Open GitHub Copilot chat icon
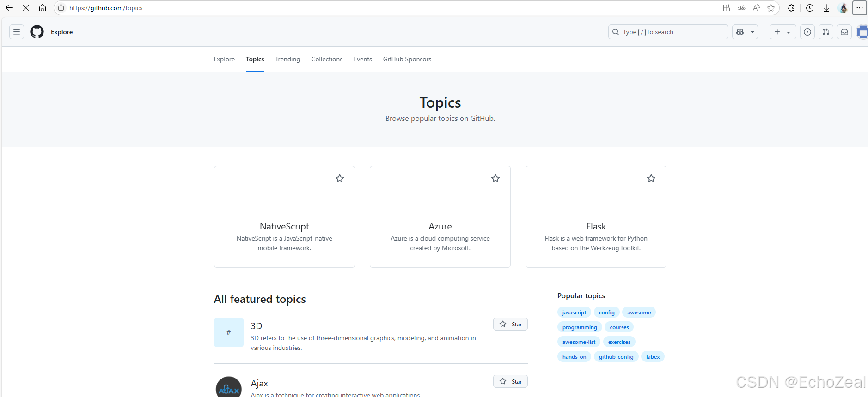The image size is (868, 397). (740, 32)
